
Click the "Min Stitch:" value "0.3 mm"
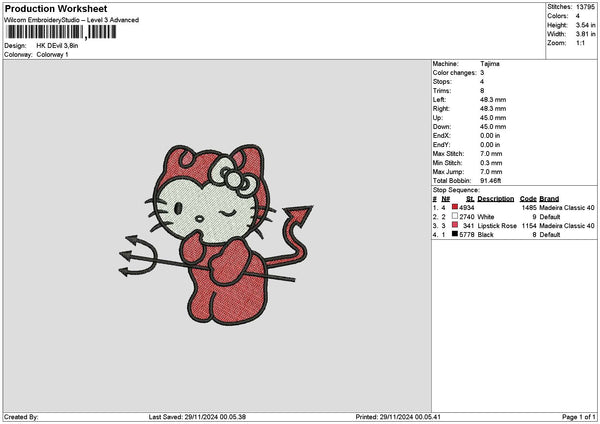(491, 163)
